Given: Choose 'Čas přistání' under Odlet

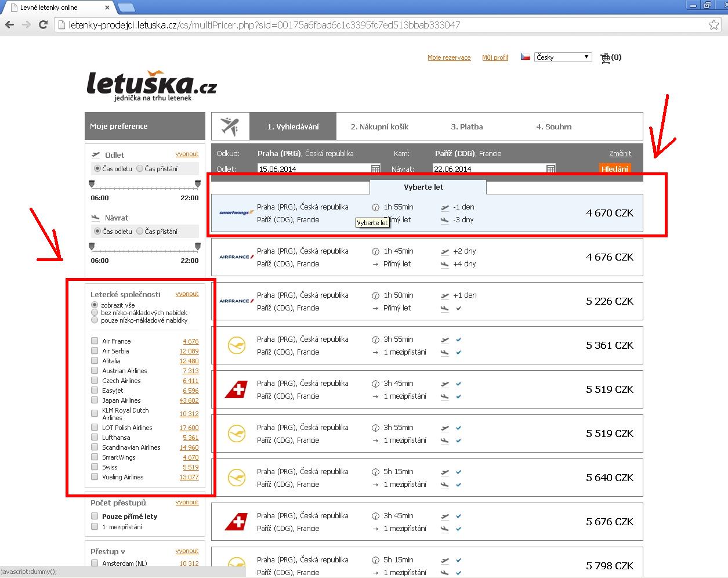Looking at the screenshot, I should tap(140, 169).
